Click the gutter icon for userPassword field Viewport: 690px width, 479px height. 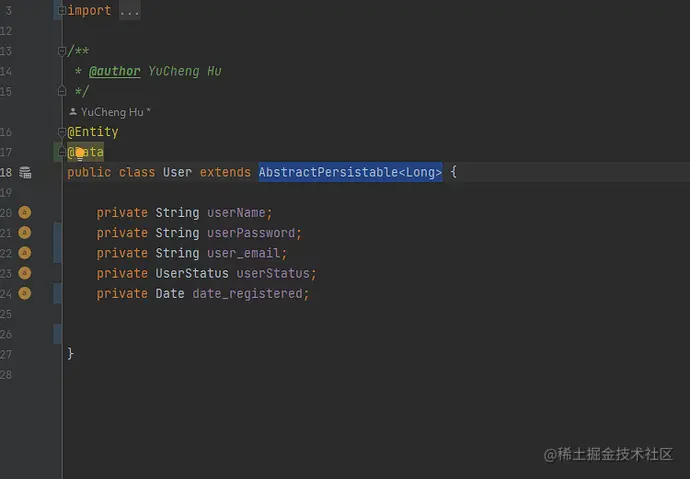tap(25, 233)
